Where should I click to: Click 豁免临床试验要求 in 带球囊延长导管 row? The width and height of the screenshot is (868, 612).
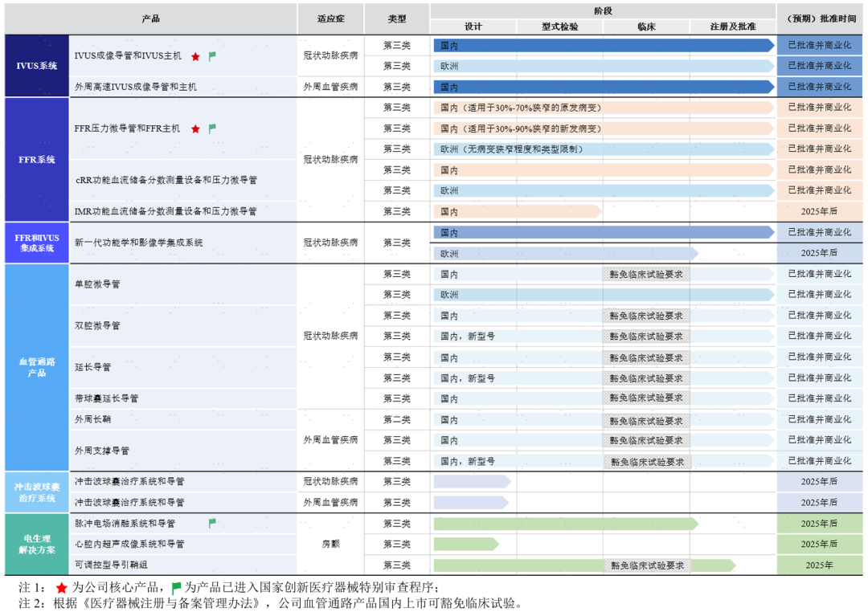coord(646,398)
